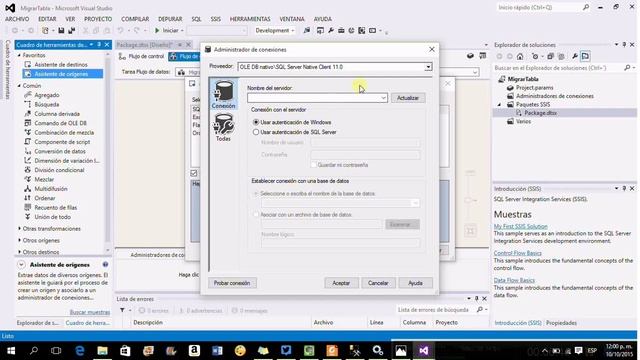Expand Otras transformaciones group

click(x=19, y=229)
